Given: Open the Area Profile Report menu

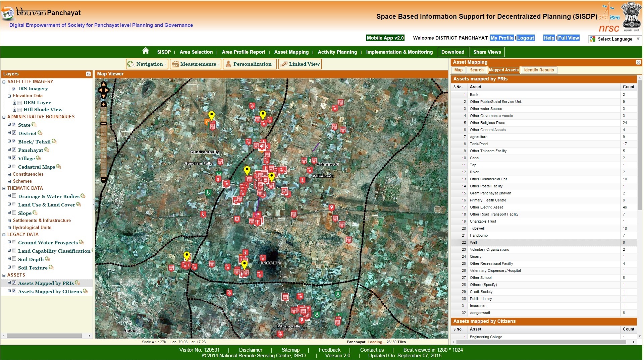Looking at the screenshot, I should 243,52.
